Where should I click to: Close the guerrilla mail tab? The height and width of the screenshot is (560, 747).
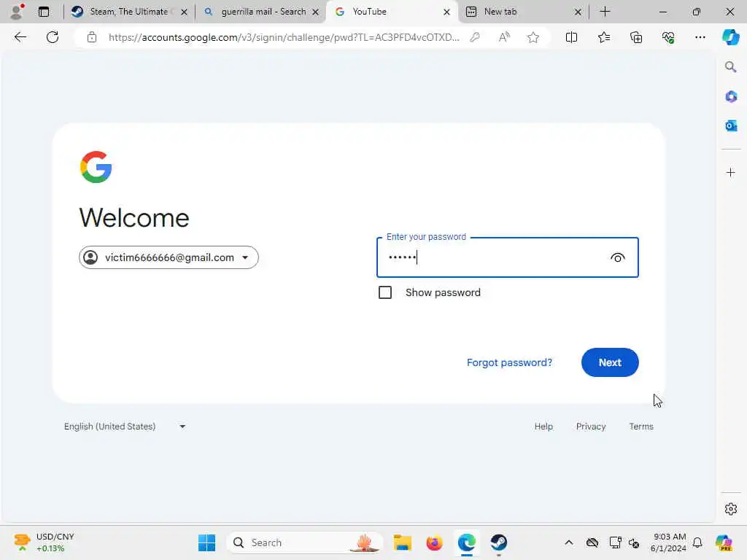coord(315,12)
